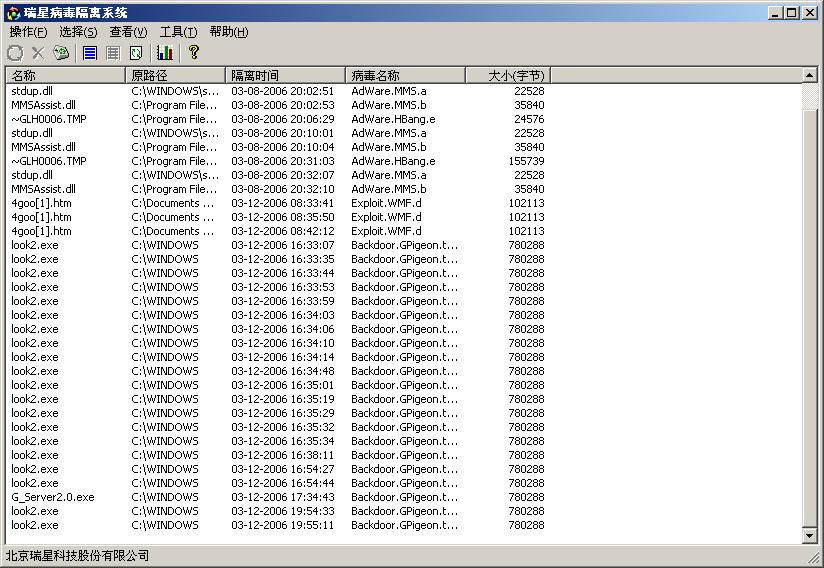Click timestamp 03-12-2006 16:34:14
Image resolution: width=824 pixels, height=568 pixels.
click(x=283, y=357)
